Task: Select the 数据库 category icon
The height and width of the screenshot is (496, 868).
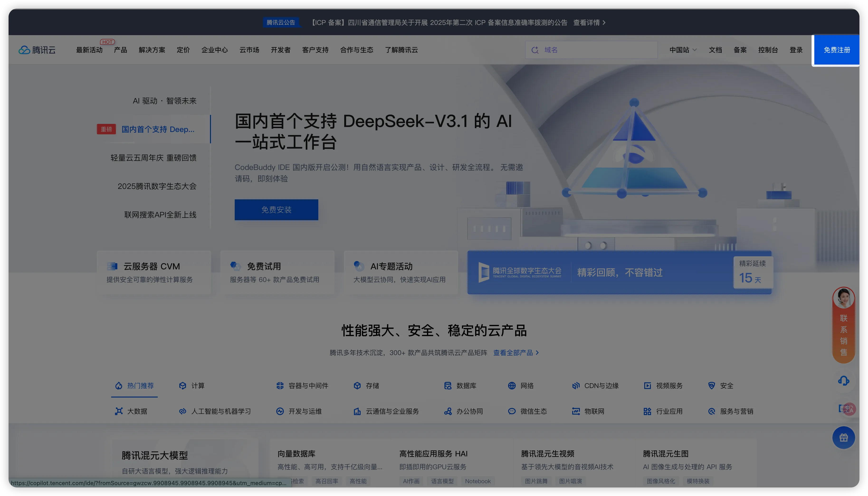Action: 448,386
